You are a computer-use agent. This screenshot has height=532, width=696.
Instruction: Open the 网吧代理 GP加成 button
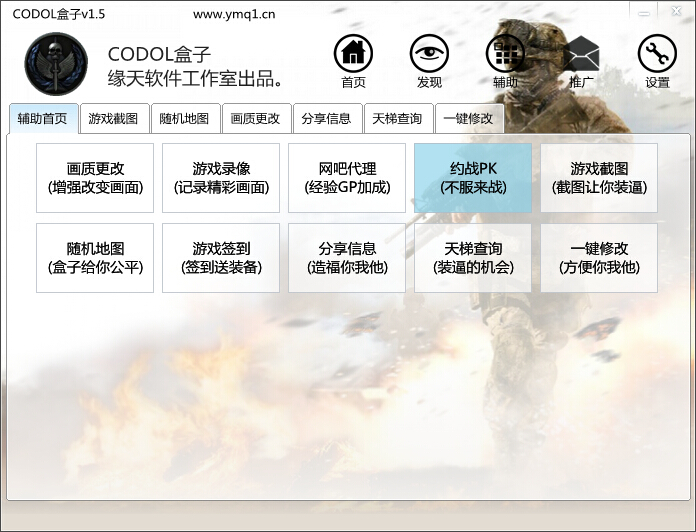click(x=347, y=178)
